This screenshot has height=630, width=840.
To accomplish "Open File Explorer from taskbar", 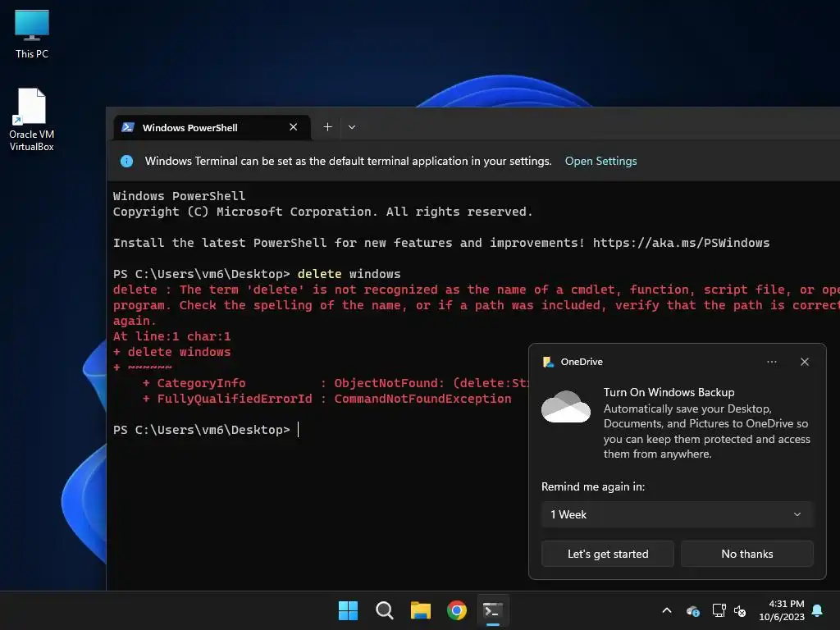I will [421, 610].
